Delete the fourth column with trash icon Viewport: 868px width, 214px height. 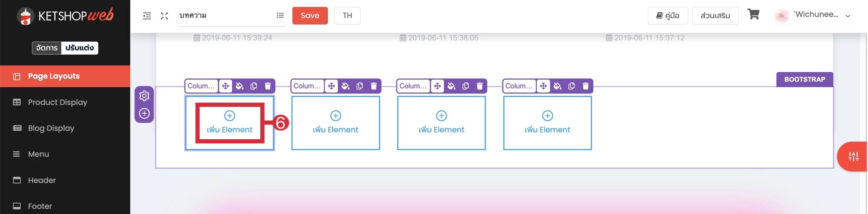pyautogui.click(x=586, y=86)
